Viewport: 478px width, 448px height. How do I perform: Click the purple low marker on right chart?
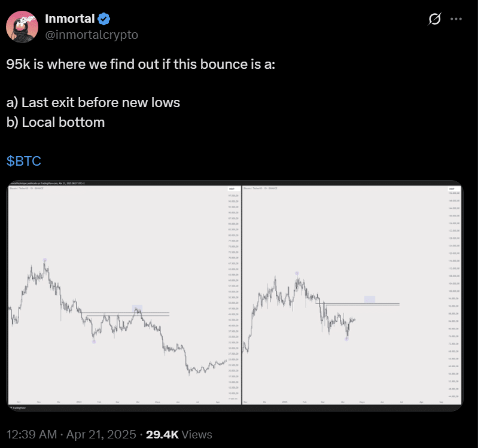click(347, 339)
